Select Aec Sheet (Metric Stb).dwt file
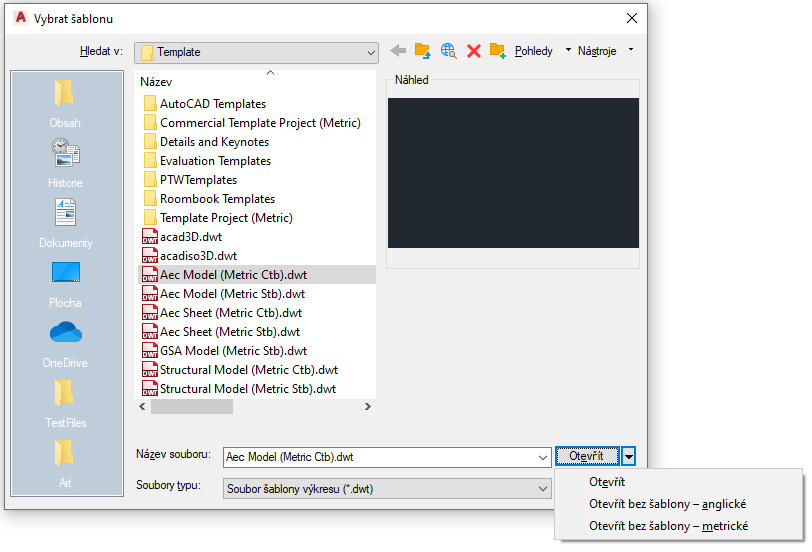 (222, 332)
